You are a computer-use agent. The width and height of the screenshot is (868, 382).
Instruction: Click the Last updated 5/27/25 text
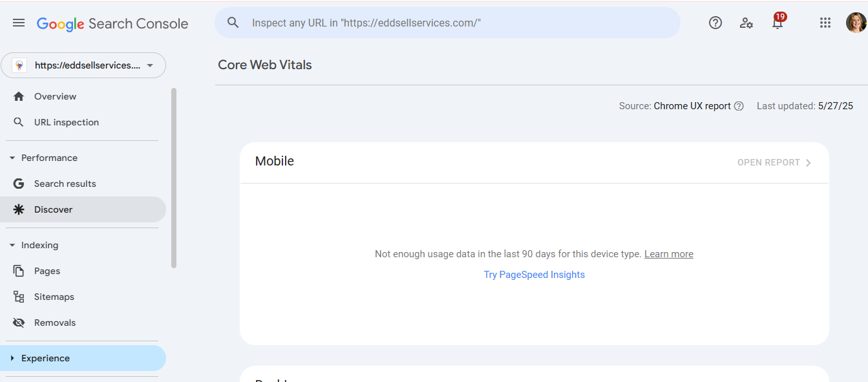click(805, 106)
